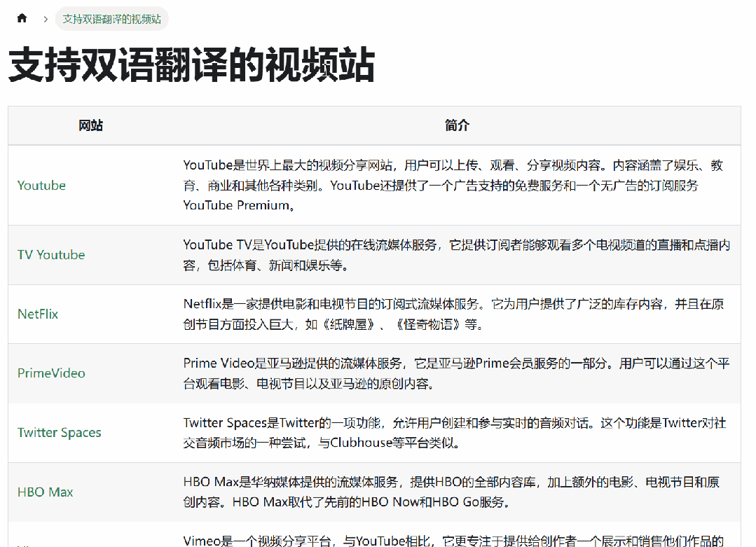The width and height of the screenshot is (756, 547).
Task: Visit the NetFlix link
Action: [38, 314]
